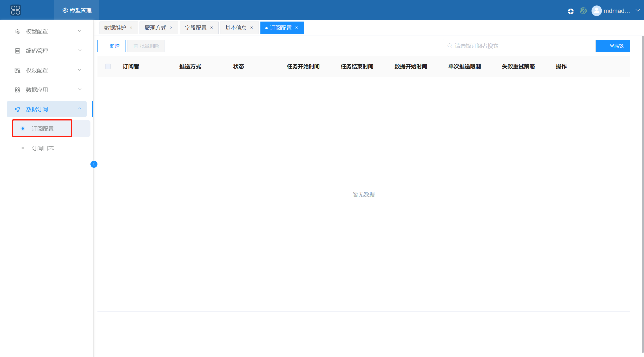Click the 失败重试策略 column header
Screen dimensions: 644x357
[x=518, y=66]
